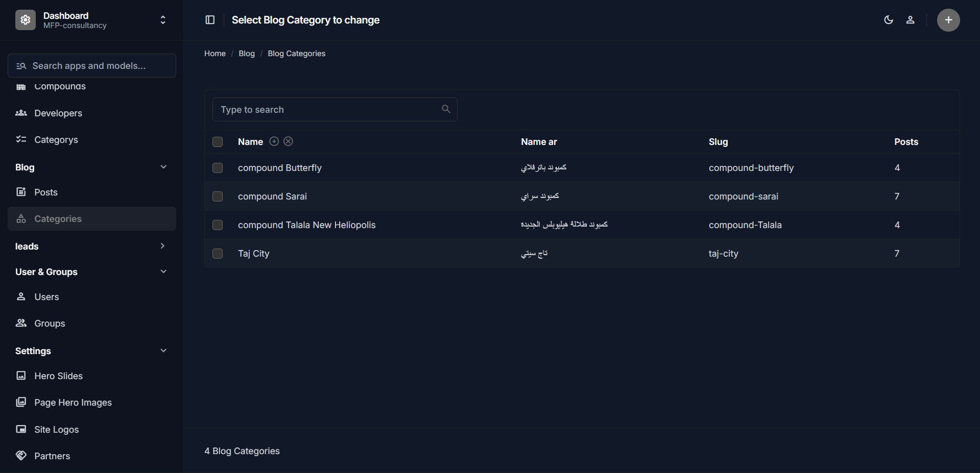980x473 pixels.
Task: Open the user account icon
Action: 910,20
